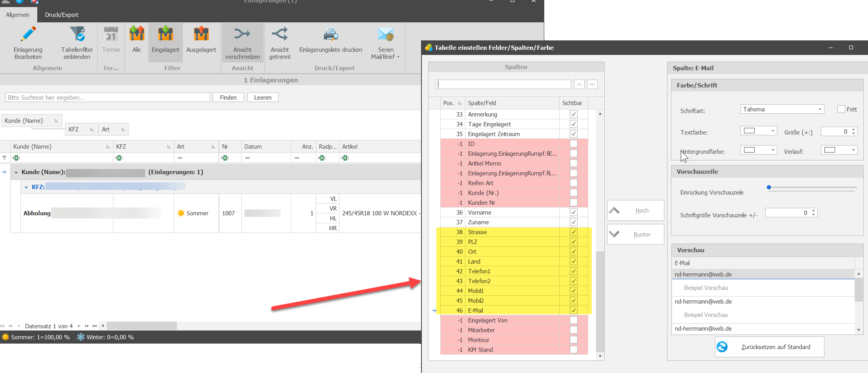Collapse the Kunde (Name) group row
Viewport: 868px width, 373px height.
pos(16,172)
